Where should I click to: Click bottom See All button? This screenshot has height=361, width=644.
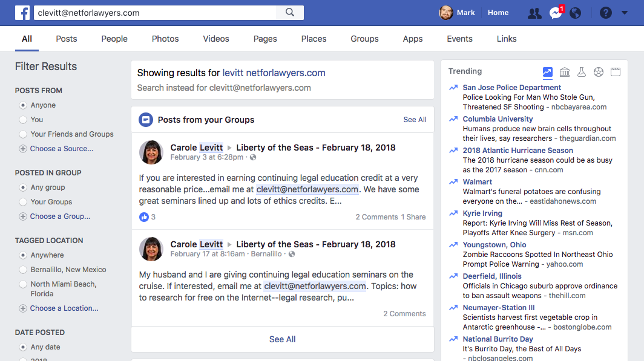[283, 339]
